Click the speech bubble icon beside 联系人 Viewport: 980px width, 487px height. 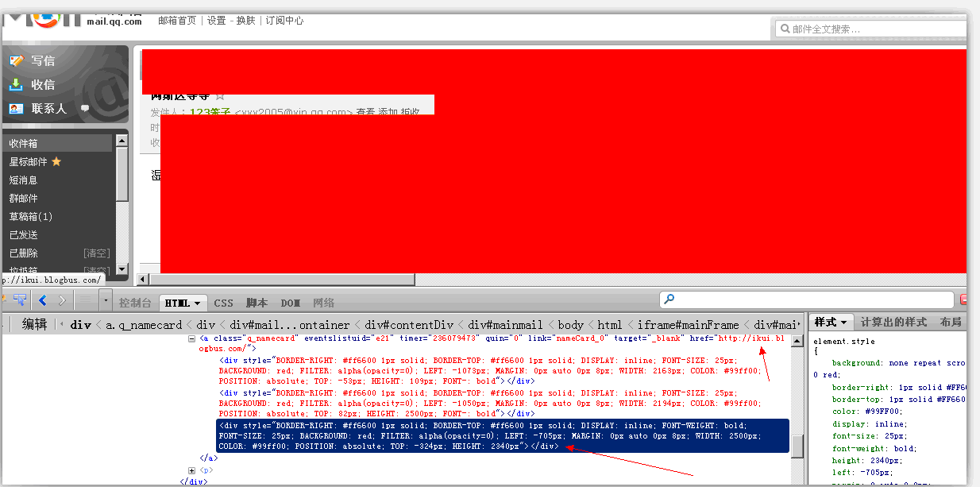[x=85, y=109]
